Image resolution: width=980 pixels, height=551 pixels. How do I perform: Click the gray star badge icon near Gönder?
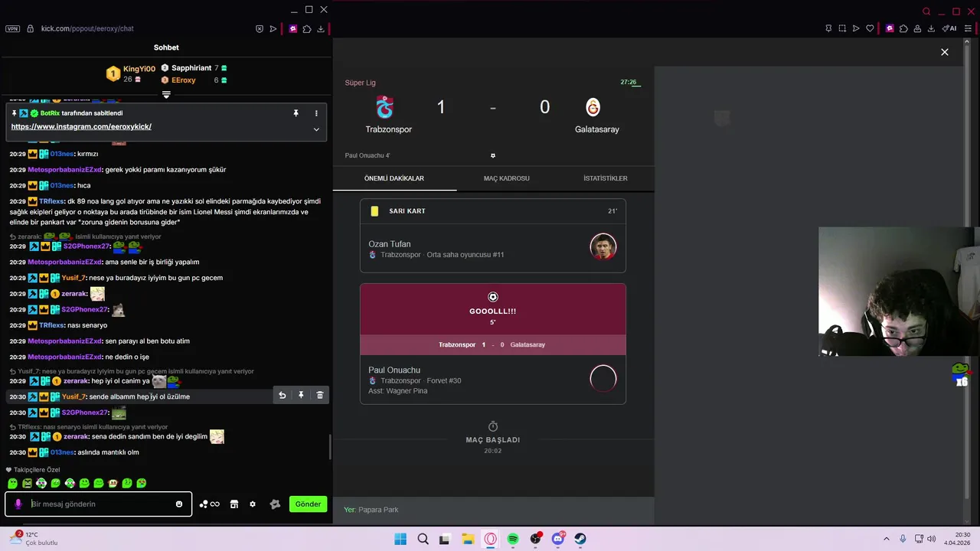275,504
